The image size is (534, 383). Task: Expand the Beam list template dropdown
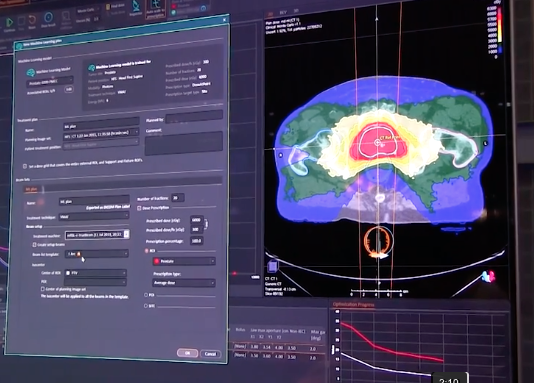(x=97, y=254)
